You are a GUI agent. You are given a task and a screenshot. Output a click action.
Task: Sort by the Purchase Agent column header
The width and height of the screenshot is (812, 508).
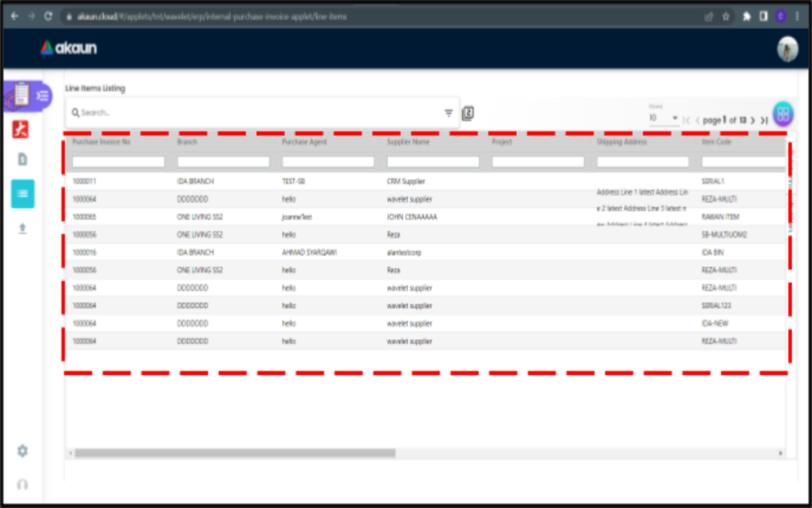point(304,142)
